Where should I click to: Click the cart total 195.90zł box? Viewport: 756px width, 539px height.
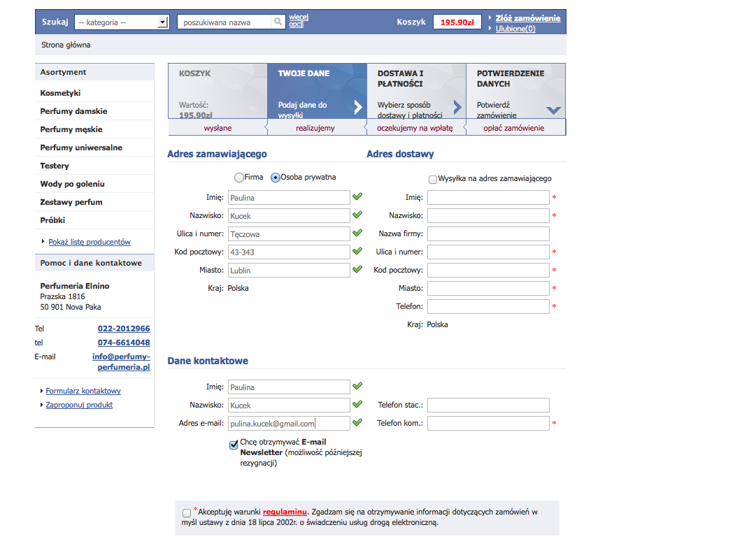point(457,22)
